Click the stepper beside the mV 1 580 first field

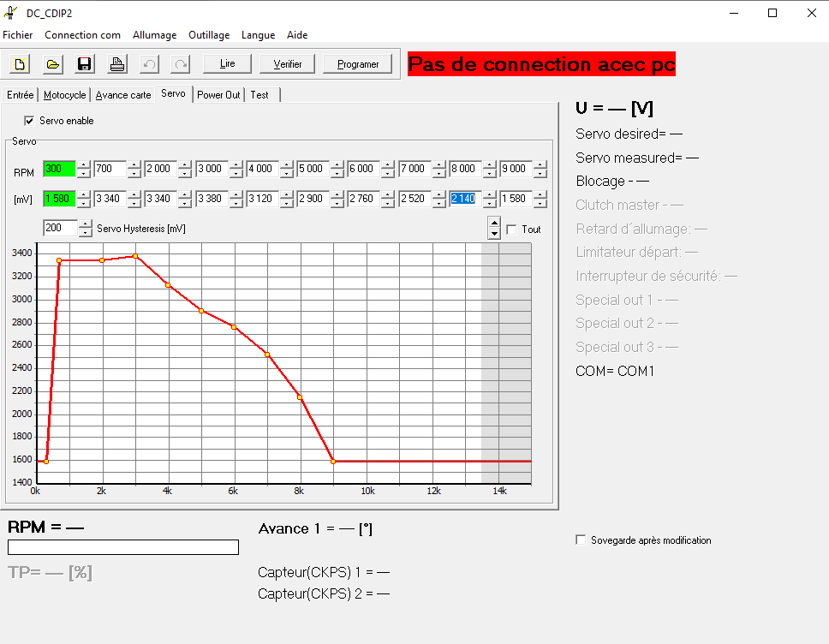[x=84, y=199]
